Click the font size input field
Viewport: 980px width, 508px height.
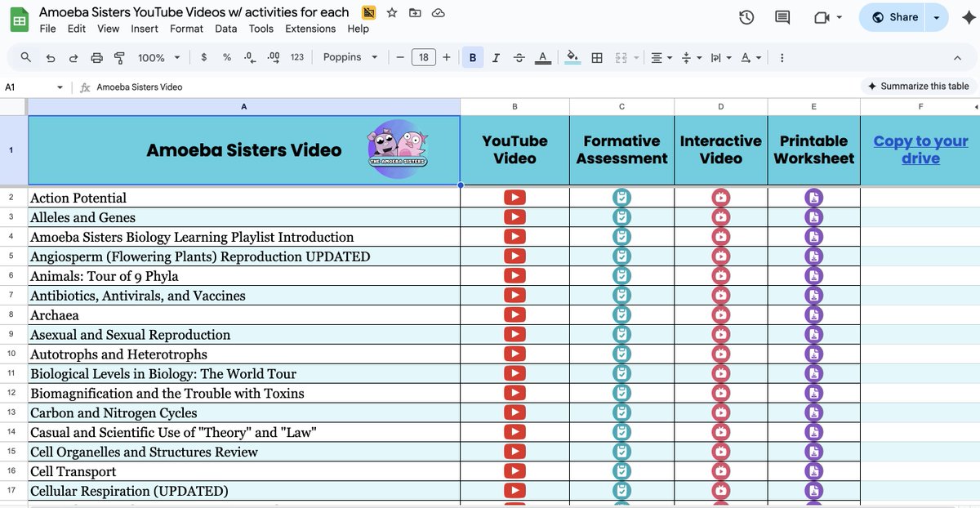pyautogui.click(x=423, y=57)
